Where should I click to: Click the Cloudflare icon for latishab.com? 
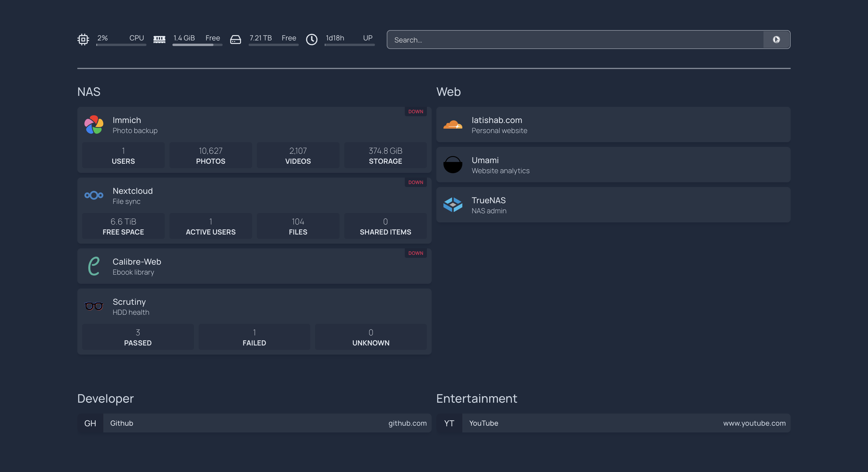[x=453, y=125]
